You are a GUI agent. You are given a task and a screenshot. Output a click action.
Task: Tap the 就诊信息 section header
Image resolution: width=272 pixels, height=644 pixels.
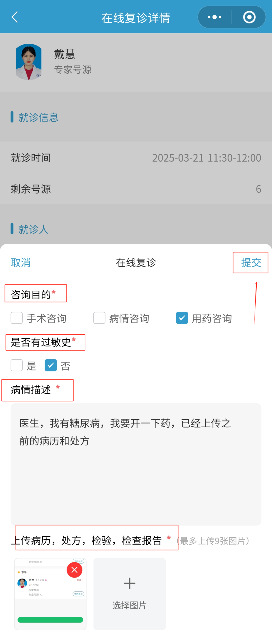[38, 118]
